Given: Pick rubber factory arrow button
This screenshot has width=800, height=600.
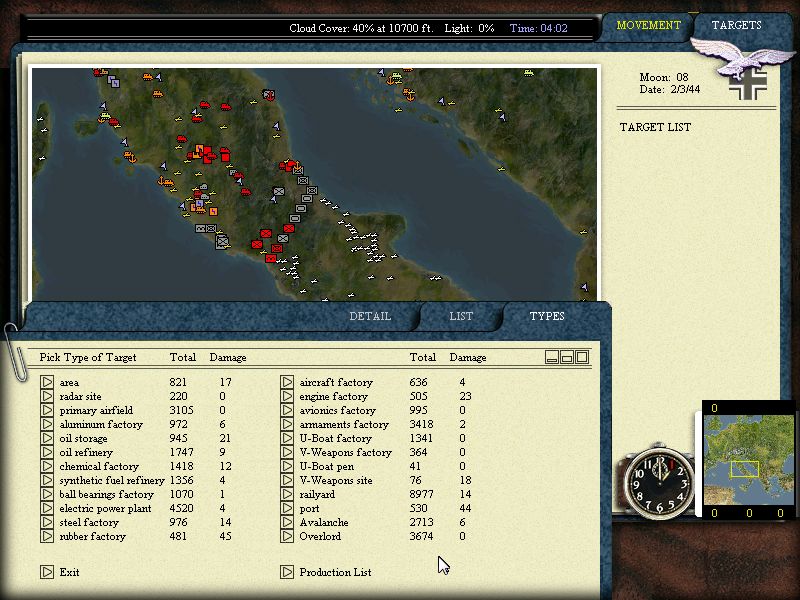Looking at the screenshot, I should click(x=47, y=536).
